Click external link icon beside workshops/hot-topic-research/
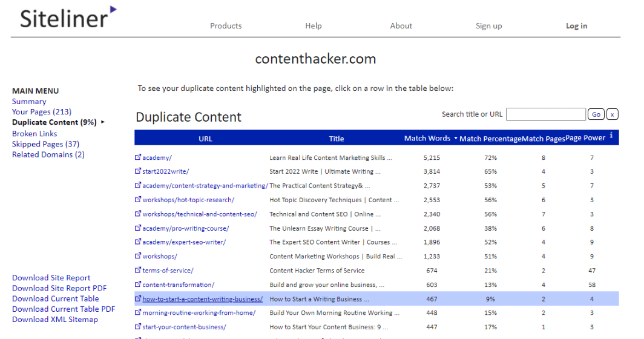Viewport: 644px width, 339px height. 138,199
